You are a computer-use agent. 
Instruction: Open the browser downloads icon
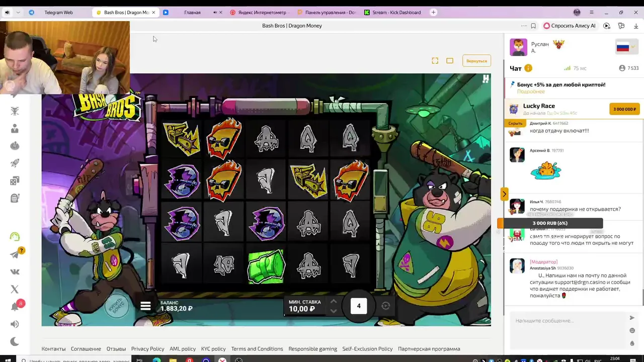pos(636,26)
